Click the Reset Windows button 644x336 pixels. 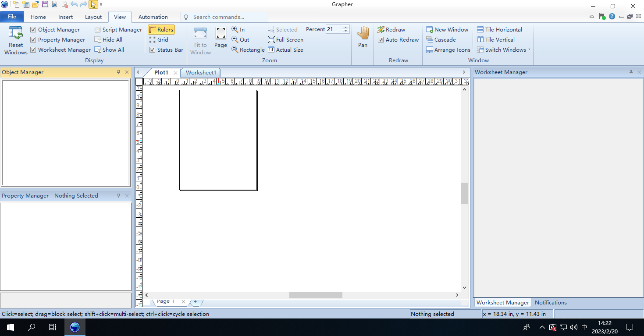click(16, 40)
